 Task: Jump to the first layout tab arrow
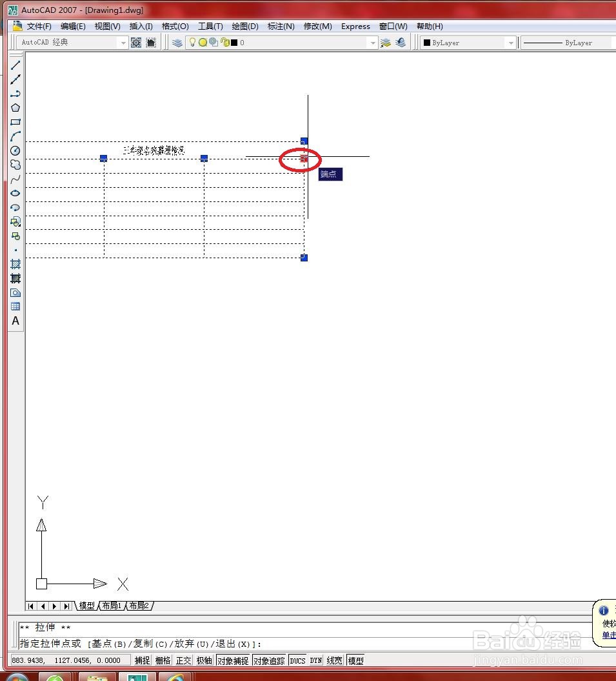click(x=31, y=606)
